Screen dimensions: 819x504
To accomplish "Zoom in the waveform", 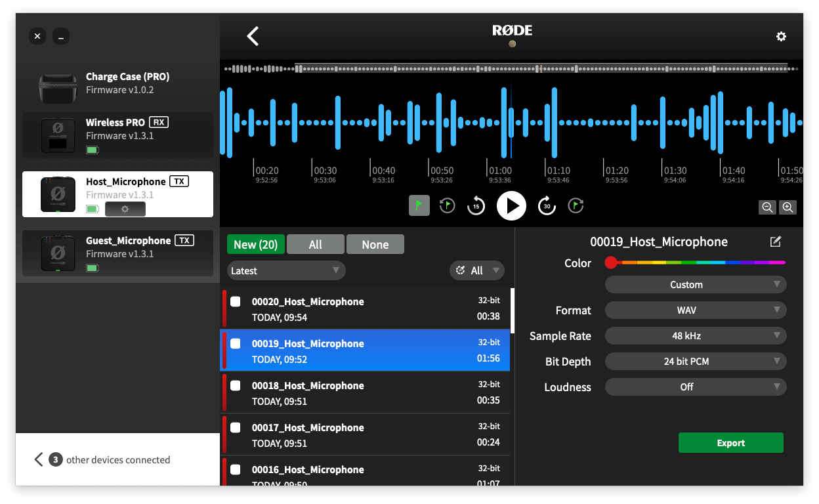I will click(788, 207).
